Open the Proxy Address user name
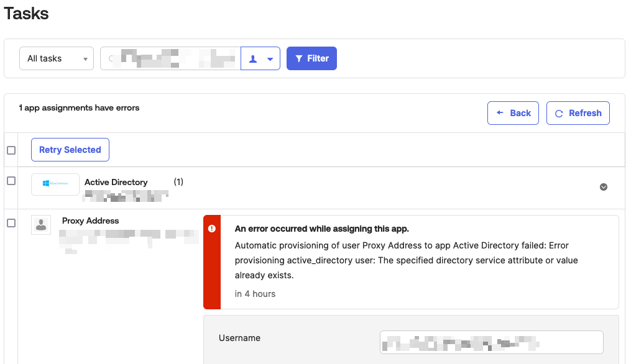The width and height of the screenshot is (626, 364). (91, 221)
